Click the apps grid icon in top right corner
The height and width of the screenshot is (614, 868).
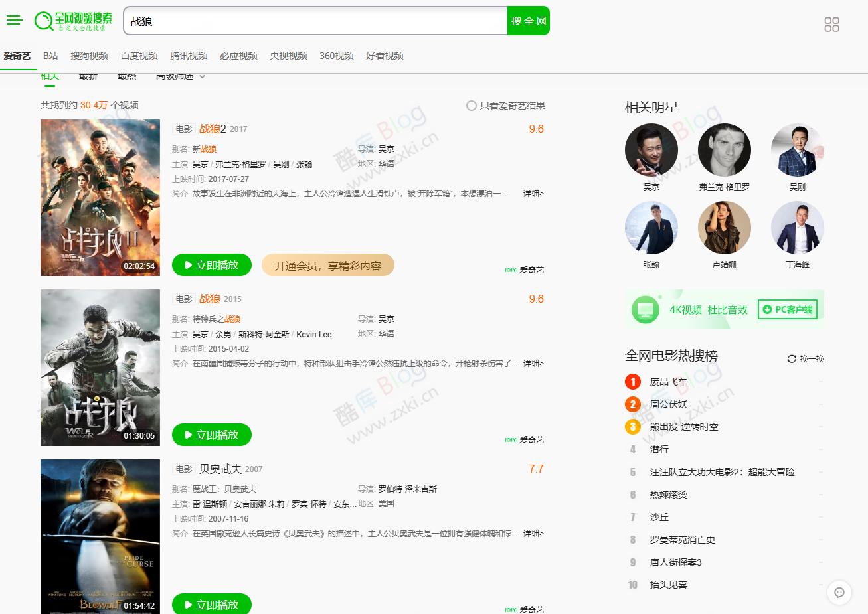click(x=831, y=24)
